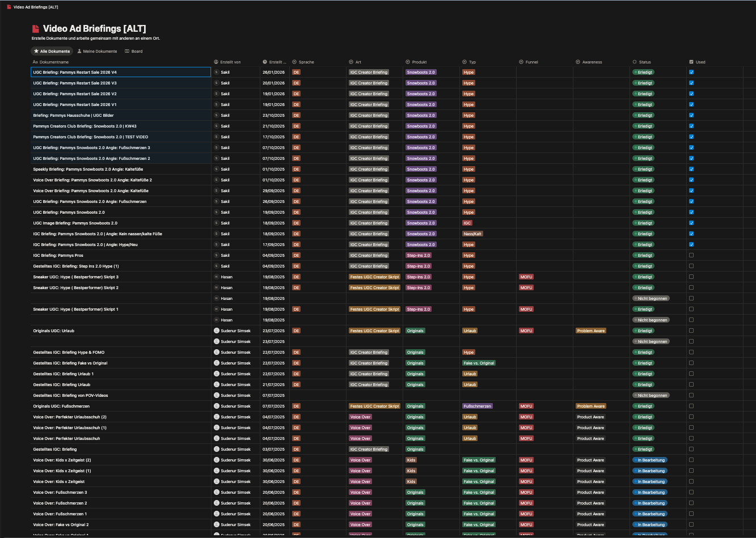Switch to the Board view tab
Viewport: 756px width, 538px height.
tap(134, 51)
